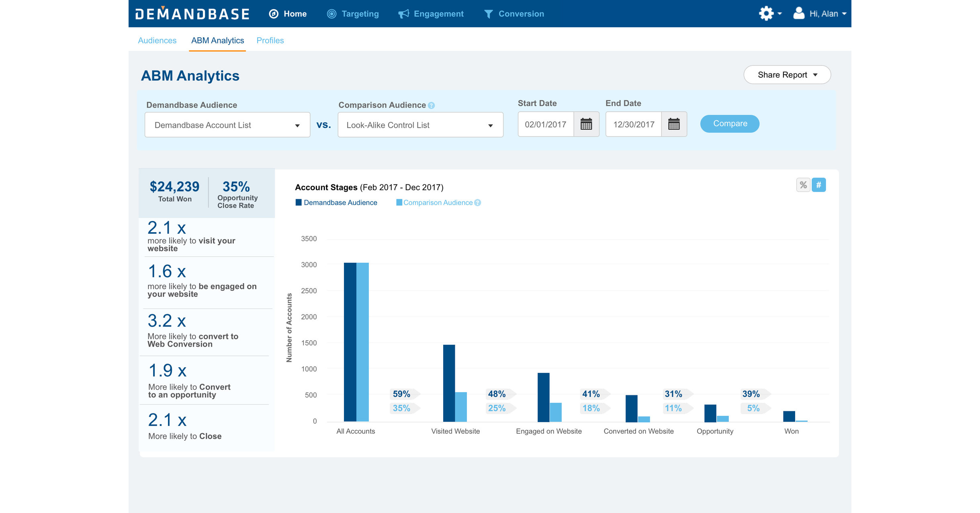Open Engagement via the megaphone icon
This screenshot has width=980, height=513.
coord(403,13)
